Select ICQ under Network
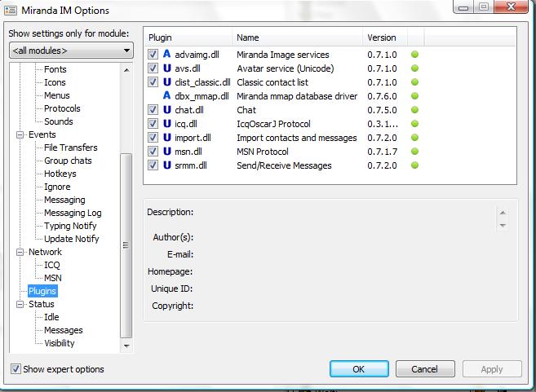 click(x=52, y=265)
